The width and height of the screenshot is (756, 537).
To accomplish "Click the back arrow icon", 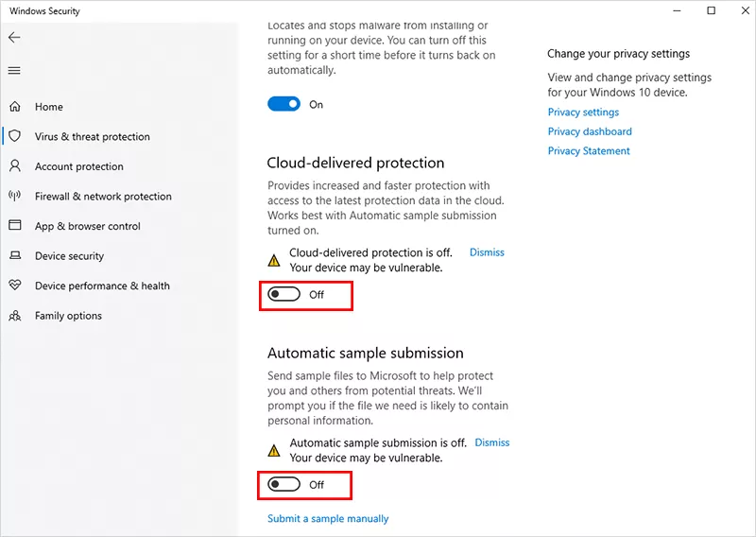I will [14, 38].
